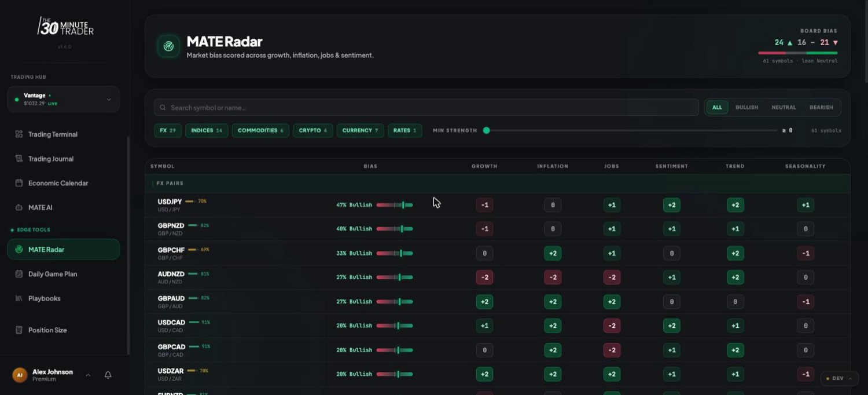Click GBPCHF inflation score +2

point(553,253)
